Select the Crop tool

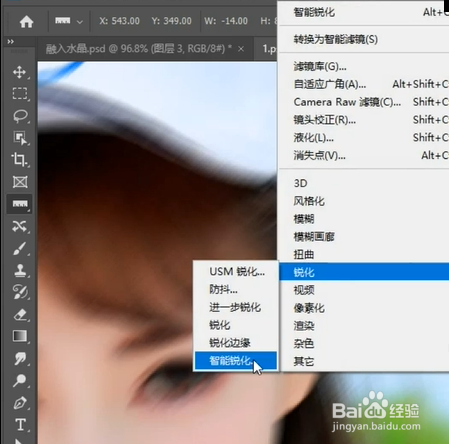[x=20, y=160]
